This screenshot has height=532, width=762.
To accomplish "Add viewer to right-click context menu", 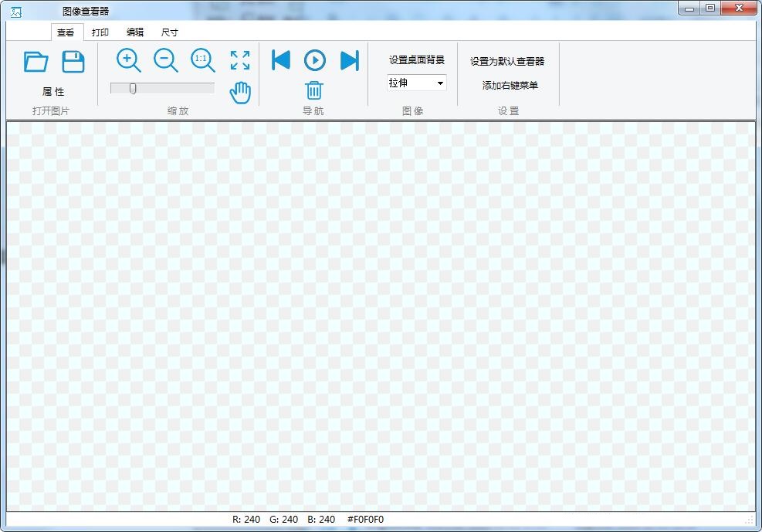I will [509, 86].
